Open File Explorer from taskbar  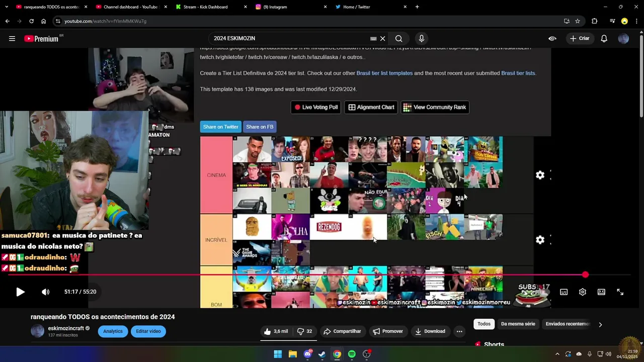tap(292, 354)
